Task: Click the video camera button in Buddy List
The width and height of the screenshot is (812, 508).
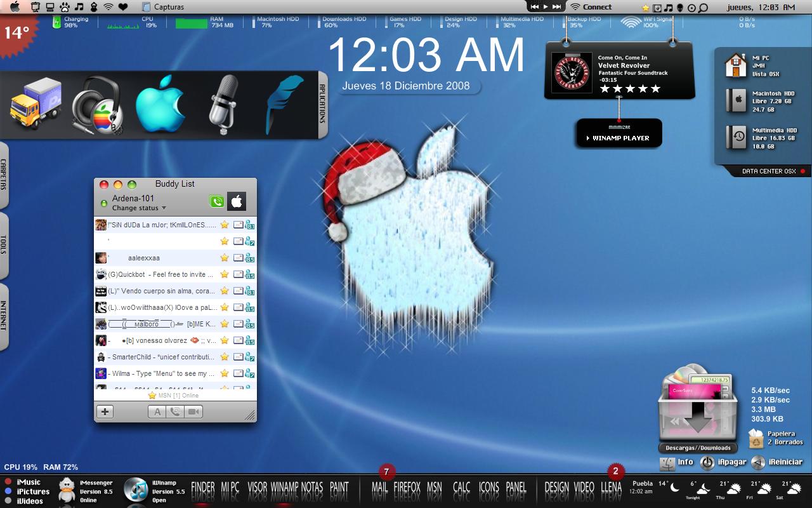Action: (x=193, y=411)
